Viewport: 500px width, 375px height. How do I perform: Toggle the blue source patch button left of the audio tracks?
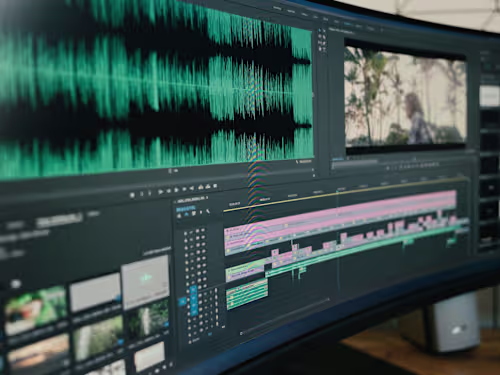[182, 302]
